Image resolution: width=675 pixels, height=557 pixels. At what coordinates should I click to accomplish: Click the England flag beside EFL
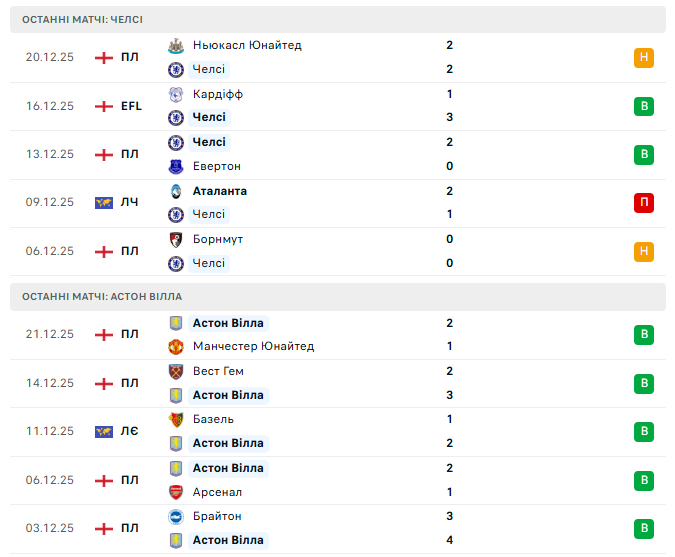(103, 106)
